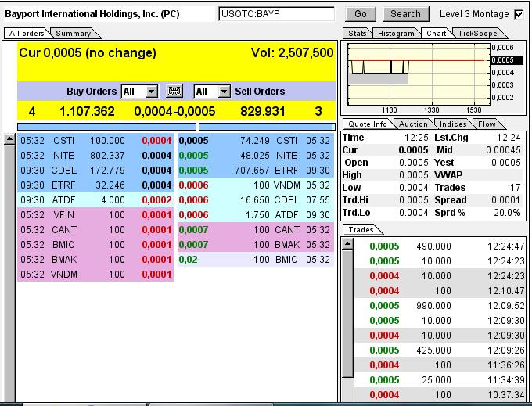The width and height of the screenshot is (532, 406).
Task: Open the Auction tab
Action: [x=413, y=124]
